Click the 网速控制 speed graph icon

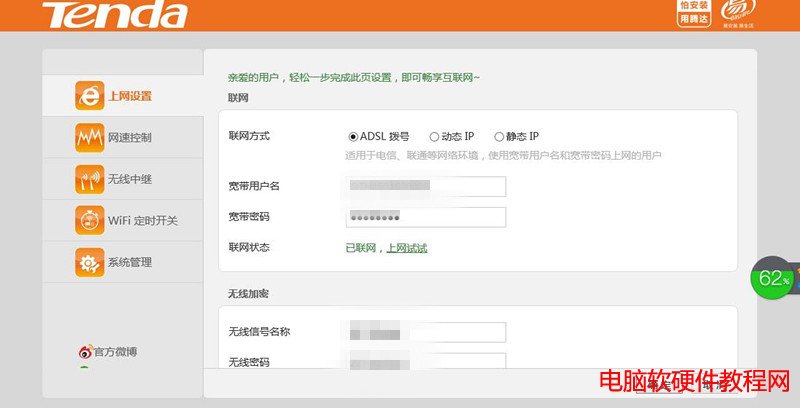(x=89, y=137)
